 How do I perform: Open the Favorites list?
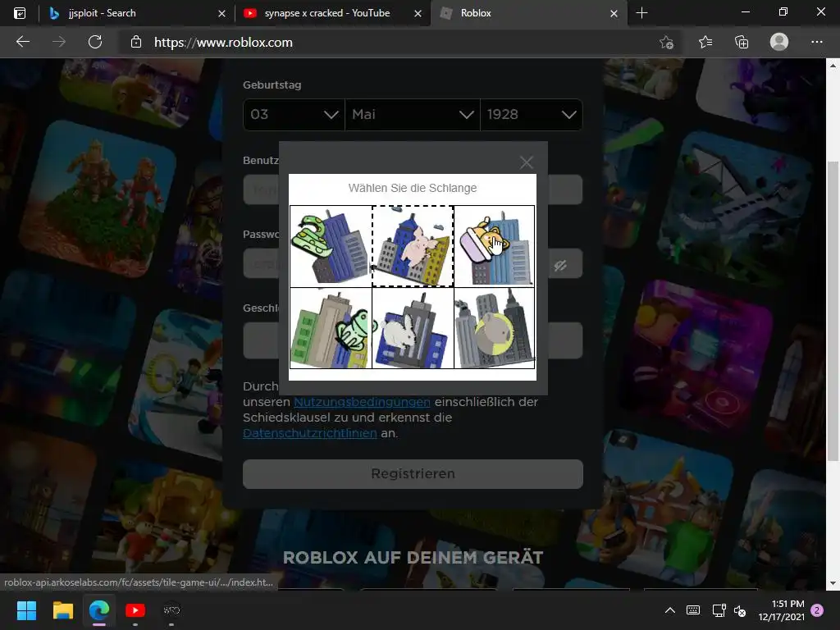705,42
